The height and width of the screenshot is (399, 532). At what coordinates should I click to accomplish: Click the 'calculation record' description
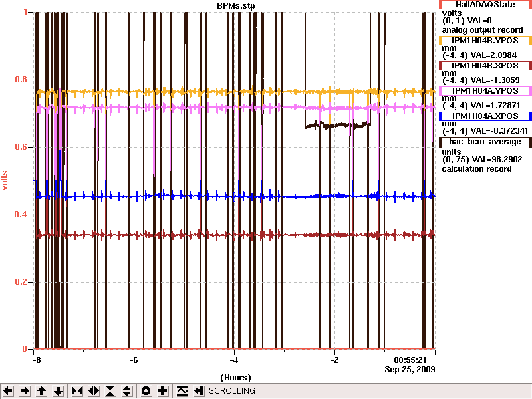point(476,169)
